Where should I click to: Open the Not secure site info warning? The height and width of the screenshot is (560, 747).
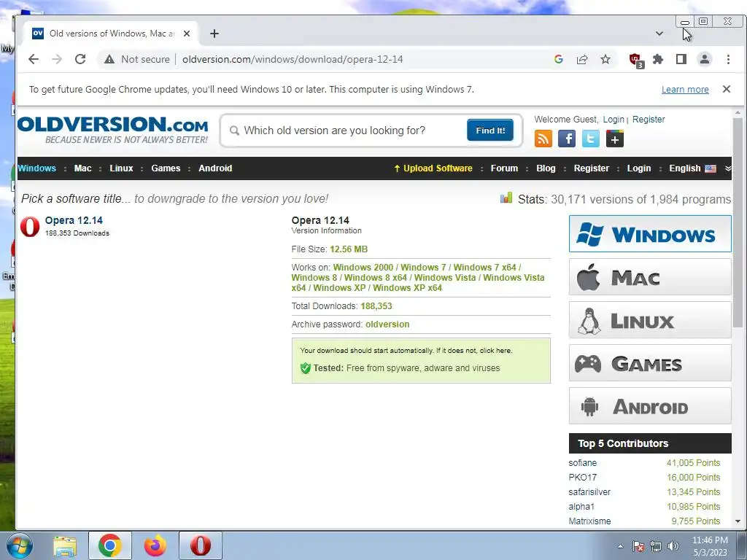pyautogui.click(x=136, y=59)
